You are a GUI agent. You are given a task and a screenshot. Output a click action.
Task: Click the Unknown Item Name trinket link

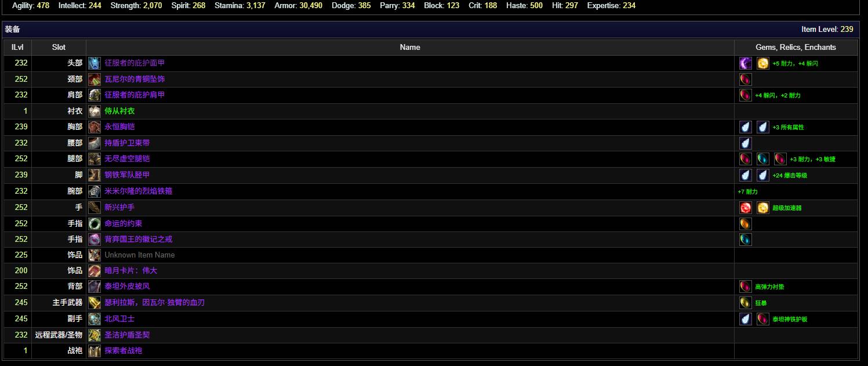coord(139,255)
